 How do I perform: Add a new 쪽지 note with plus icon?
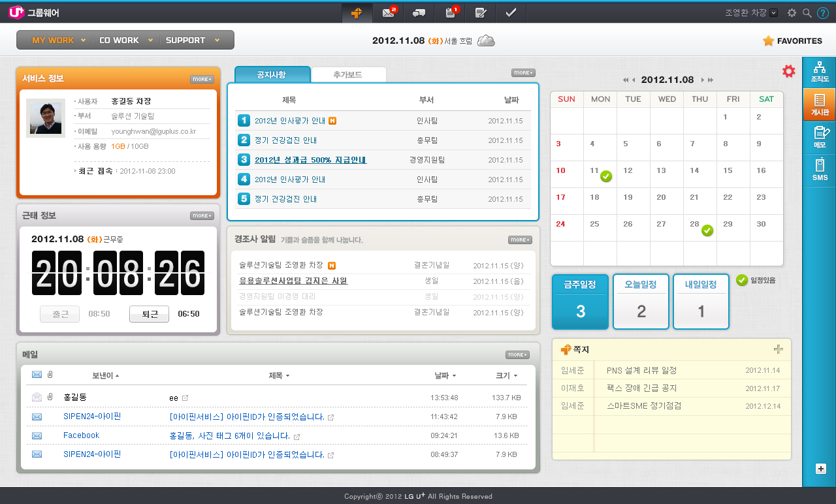pyautogui.click(x=778, y=349)
